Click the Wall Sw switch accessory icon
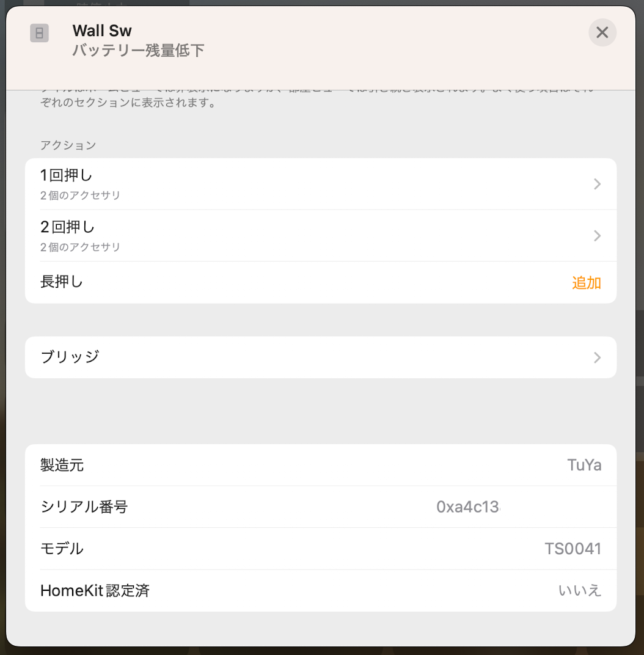The height and width of the screenshot is (655, 644). tap(39, 33)
